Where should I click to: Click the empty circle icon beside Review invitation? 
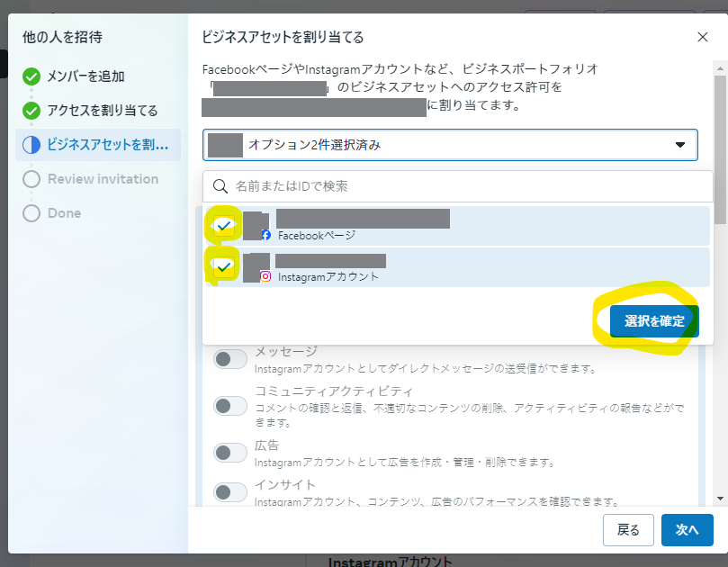point(31,179)
